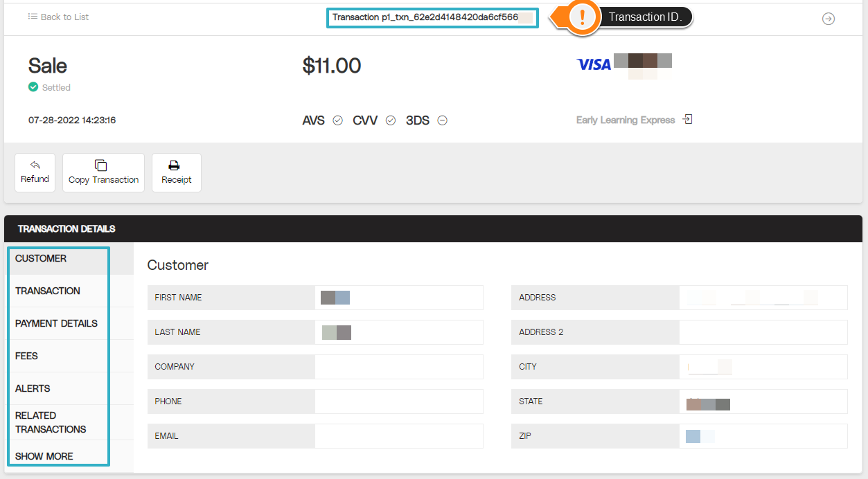This screenshot has width=868, height=479.
Task: Go Back to List
Action: coord(58,17)
